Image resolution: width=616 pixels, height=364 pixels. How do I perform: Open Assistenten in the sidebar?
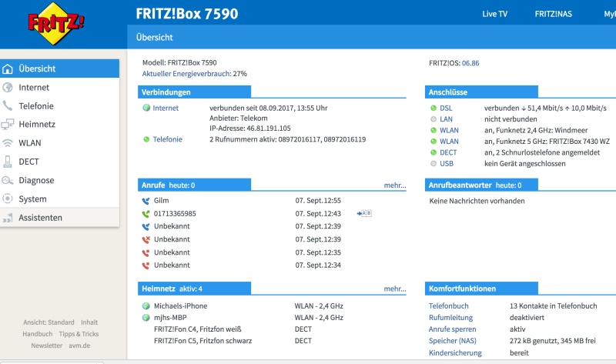[59, 218]
